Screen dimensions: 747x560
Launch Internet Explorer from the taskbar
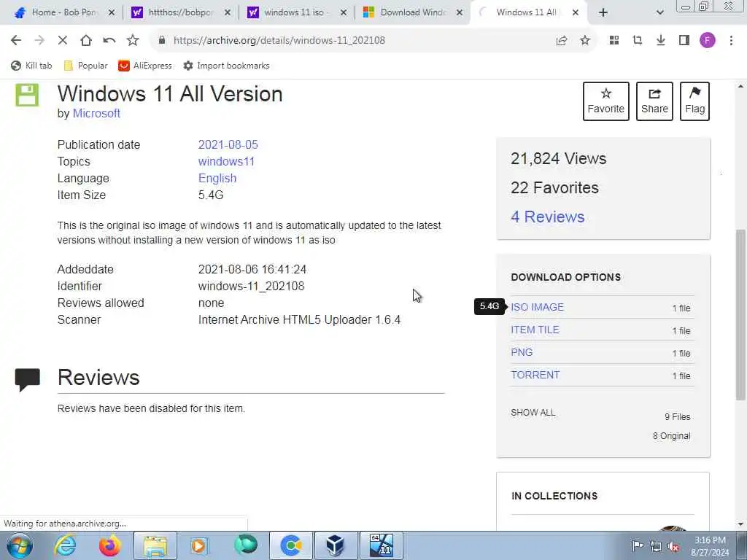(x=65, y=545)
